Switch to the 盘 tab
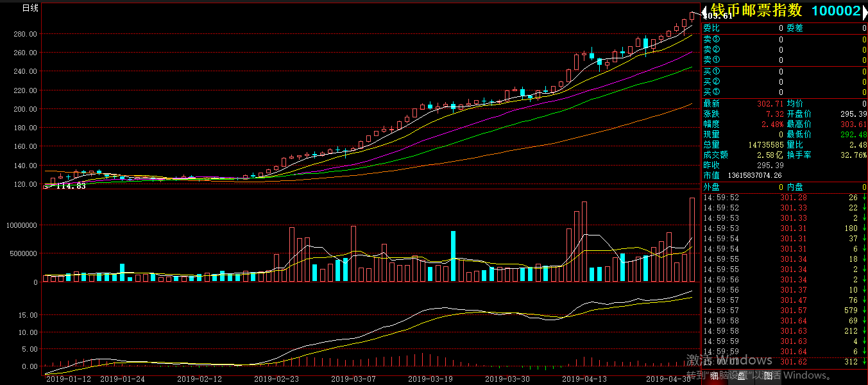Screen dimensions: 868x385 click(x=741, y=376)
